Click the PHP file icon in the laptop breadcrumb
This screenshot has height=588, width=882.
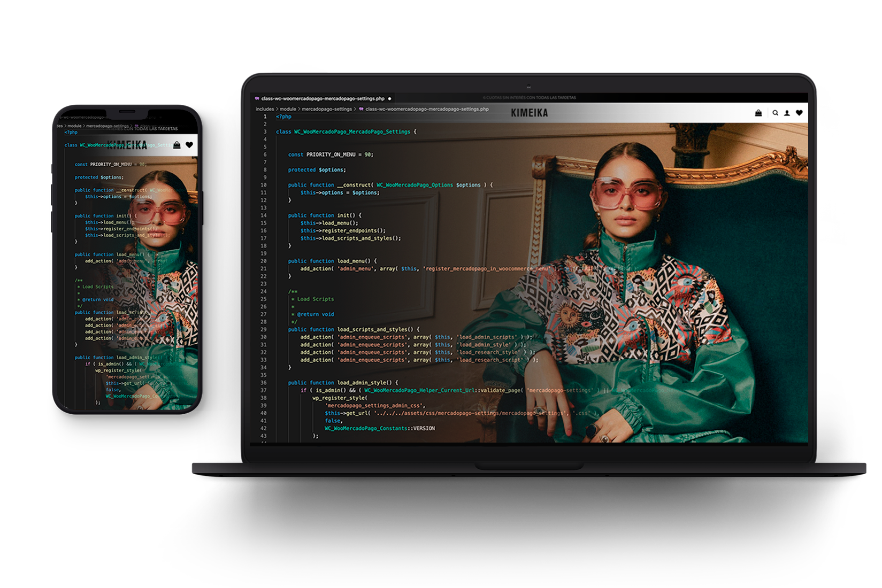361,109
